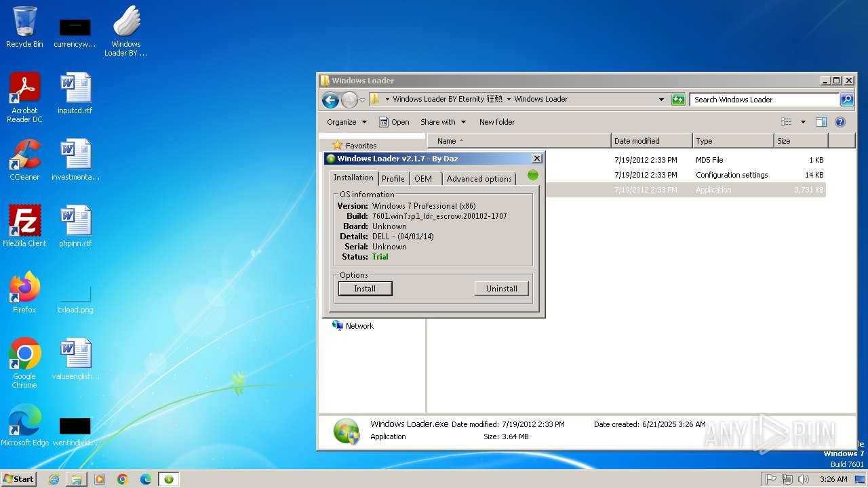
Task: Open the Share with dropdown
Action: (443, 122)
